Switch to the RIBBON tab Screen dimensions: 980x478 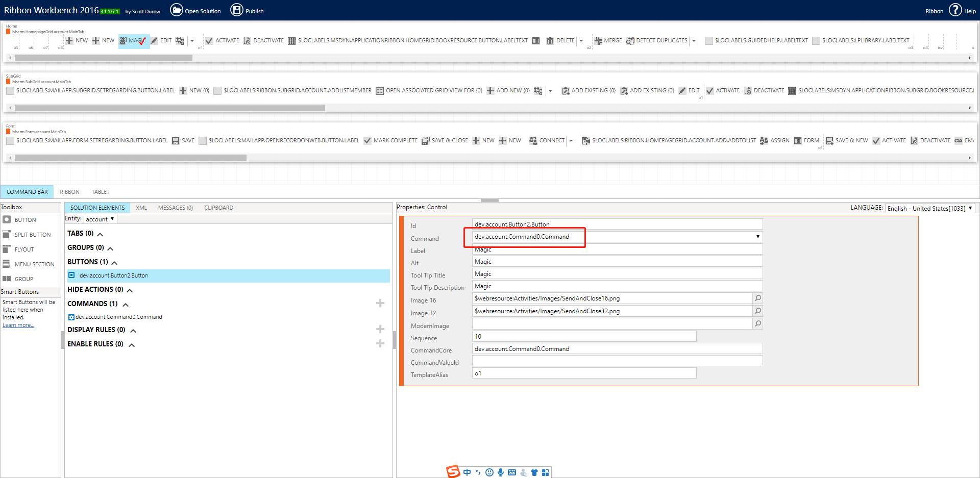click(69, 192)
